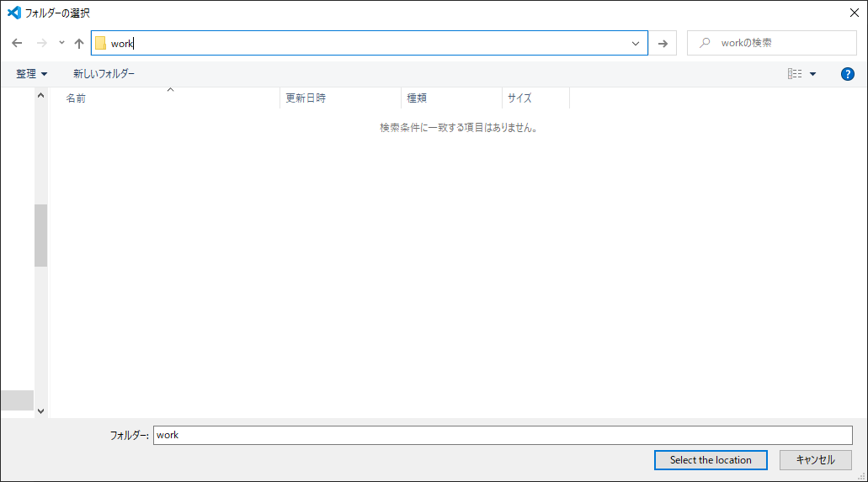
Task: Go up one folder level
Action: click(79, 43)
